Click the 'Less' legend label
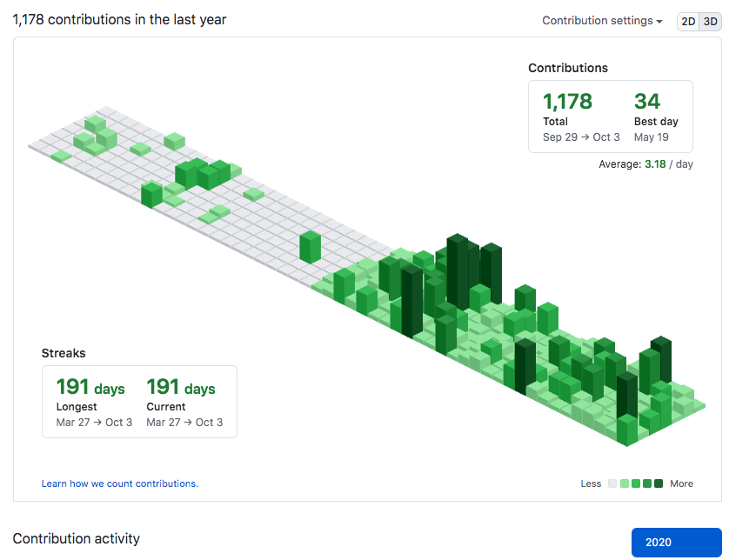This screenshot has height=560, width=729. point(591,483)
